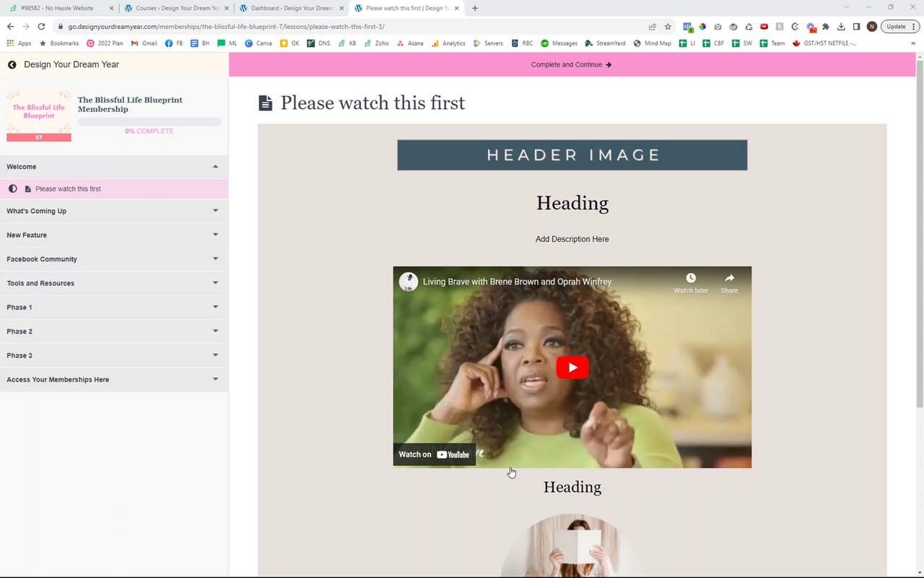Viewport: 924px width, 578px height.
Task: Click the browser back navigation arrow
Action: [x=10, y=27]
